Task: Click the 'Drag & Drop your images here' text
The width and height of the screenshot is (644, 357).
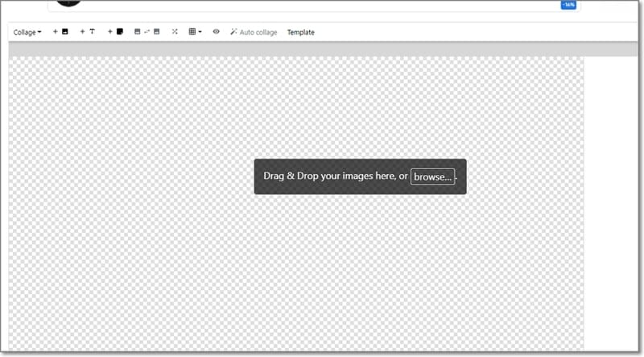Action: coord(330,176)
